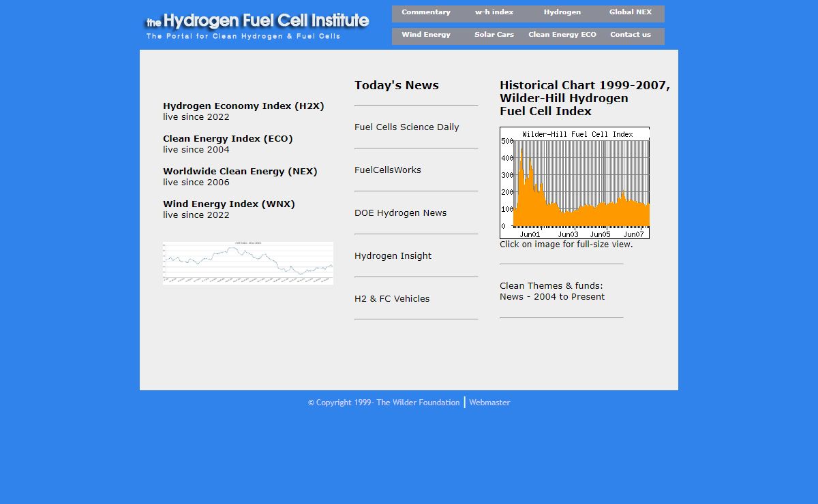
Task: Open the Clean Energy ECO nav item
Action: 562,35
